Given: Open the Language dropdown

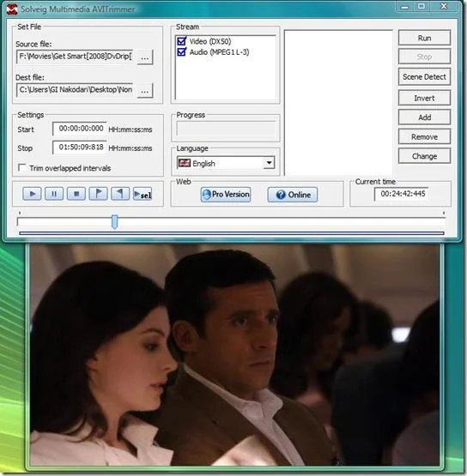Looking at the screenshot, I should tap(269, 163).
